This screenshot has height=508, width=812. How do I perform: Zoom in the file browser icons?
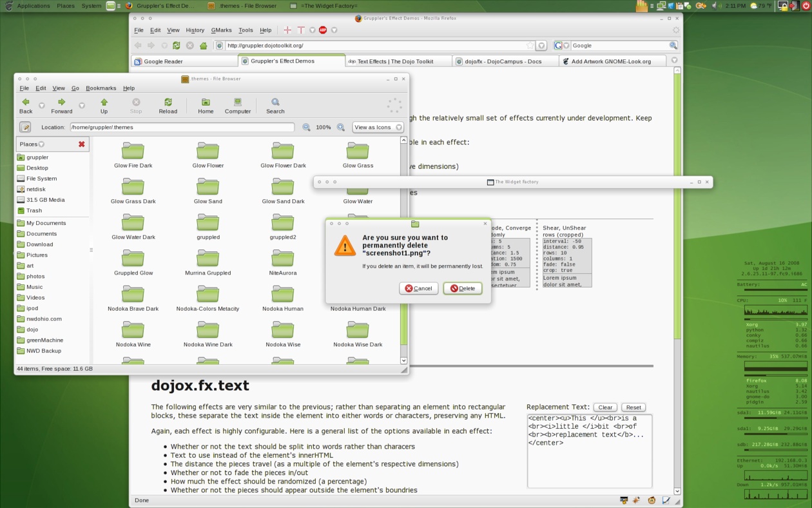[x=341, y=128]
